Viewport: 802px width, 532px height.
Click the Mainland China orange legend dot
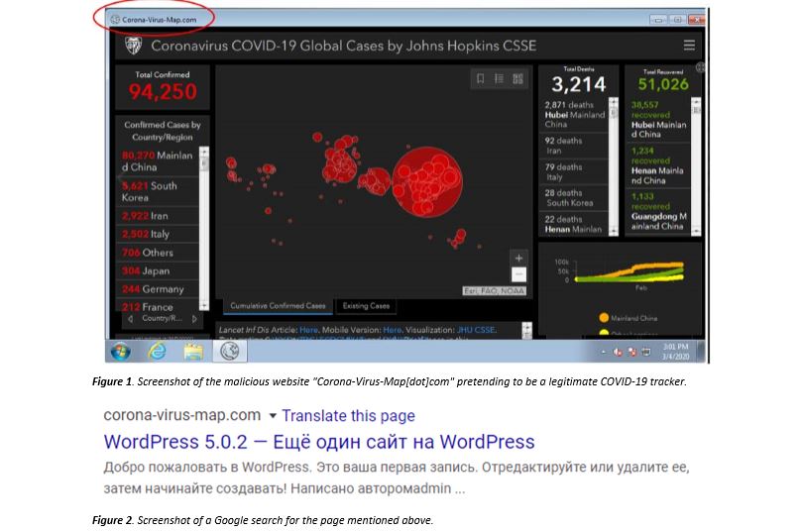(x=604, y=318)
